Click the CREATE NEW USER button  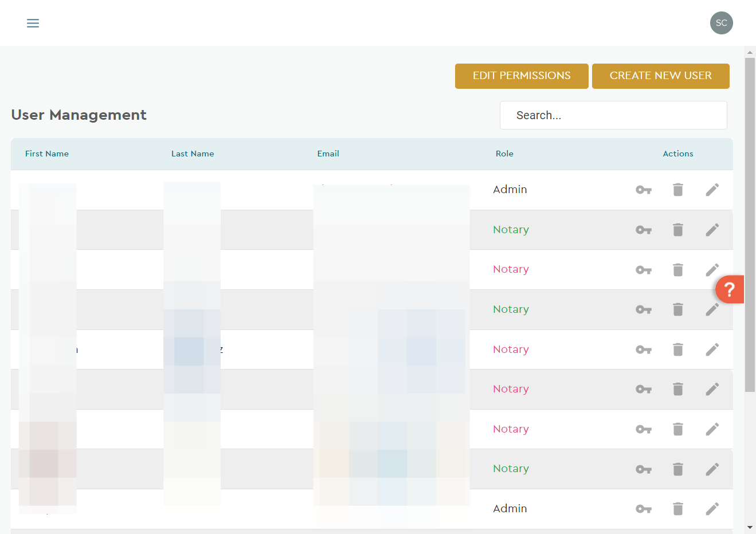[x=661, y=76]
